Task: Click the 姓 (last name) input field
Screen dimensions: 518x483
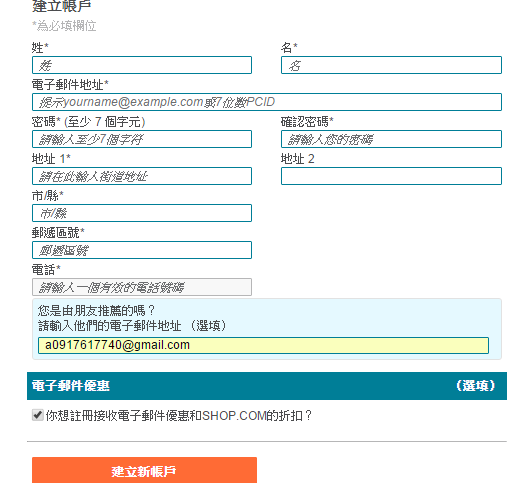Action: (142, 65)
